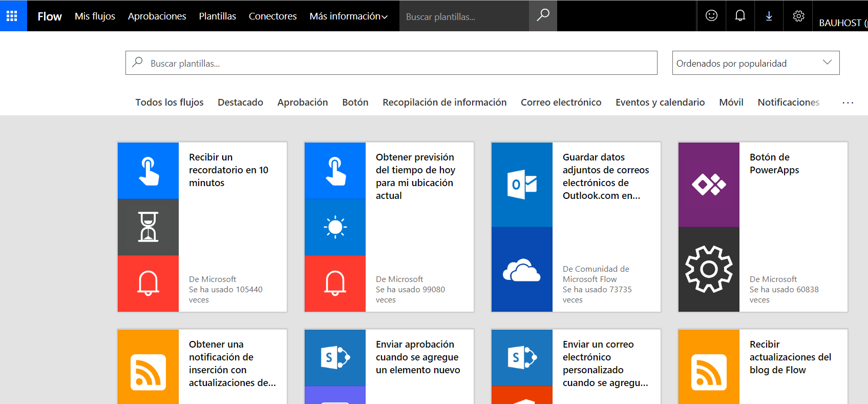Open template Recibir actualizaciones del blog de Flow
The width and height of the screenshot is (868, 404).
pyautogui.click(x=790, y=357)
